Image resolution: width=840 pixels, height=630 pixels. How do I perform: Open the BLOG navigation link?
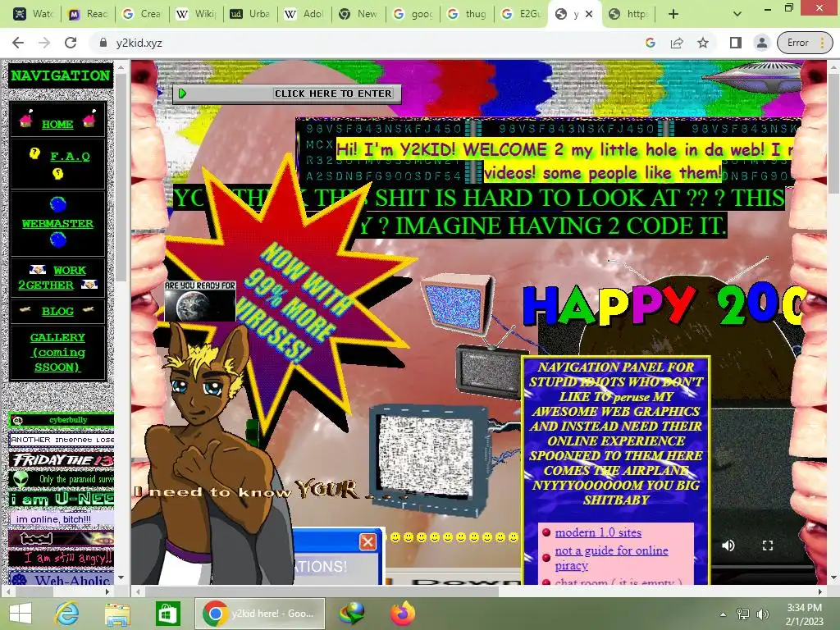[57, 311]
